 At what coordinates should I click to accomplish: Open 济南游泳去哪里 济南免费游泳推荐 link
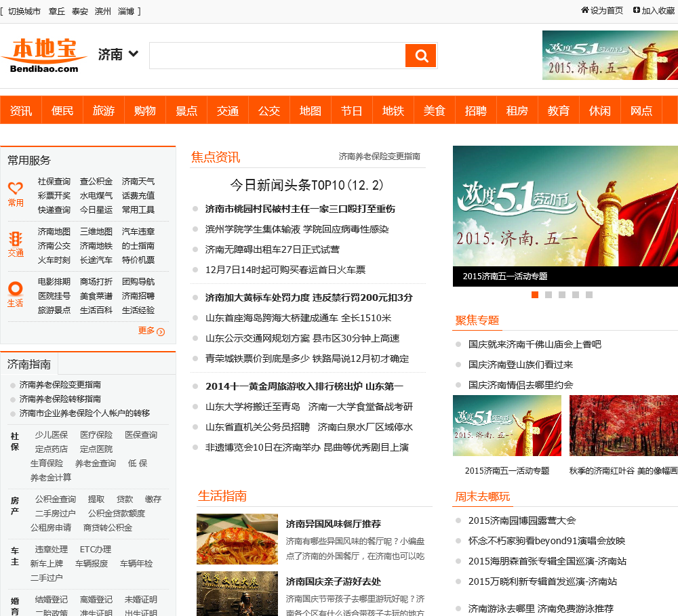click(541, 609)
